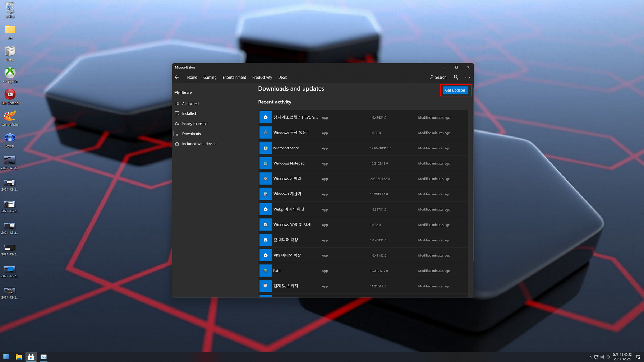
Task: Click the back arrow in Microsoft Store
Action: (x=177, y=77)
